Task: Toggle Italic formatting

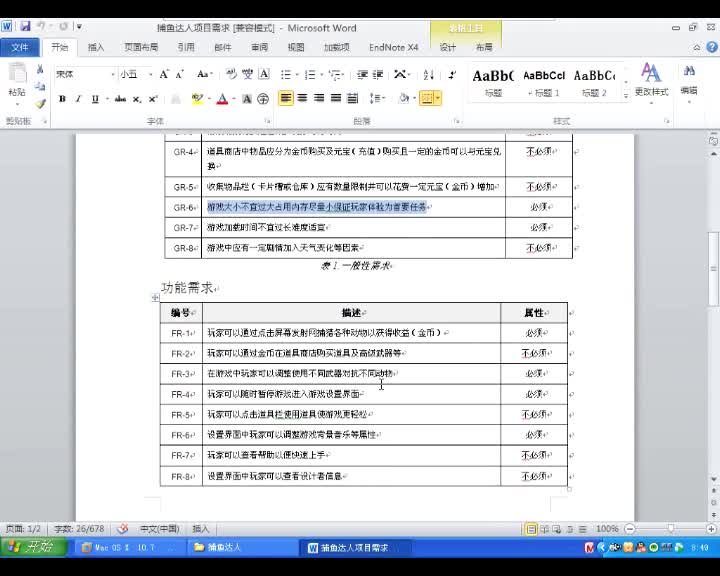Action: (78, 99)
